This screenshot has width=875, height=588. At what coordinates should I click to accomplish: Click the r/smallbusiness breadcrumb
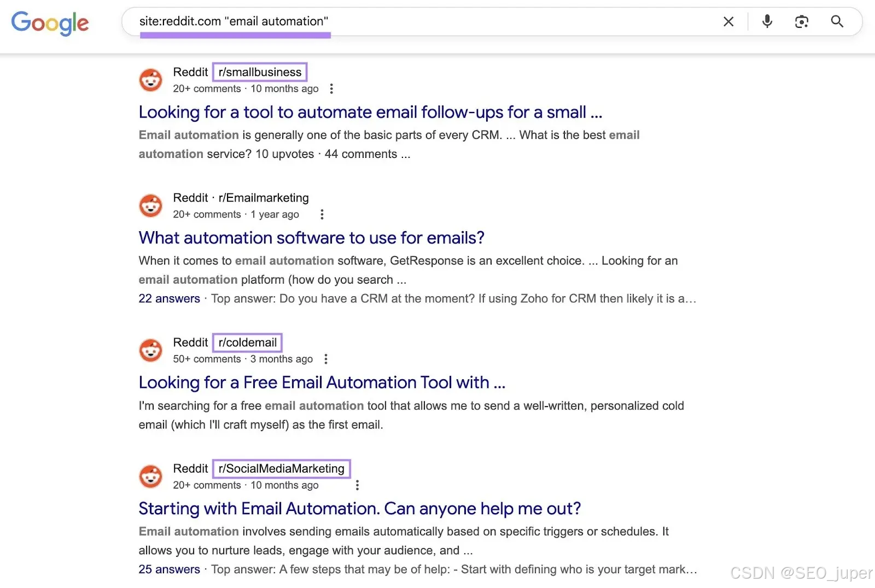coord(260,72)
